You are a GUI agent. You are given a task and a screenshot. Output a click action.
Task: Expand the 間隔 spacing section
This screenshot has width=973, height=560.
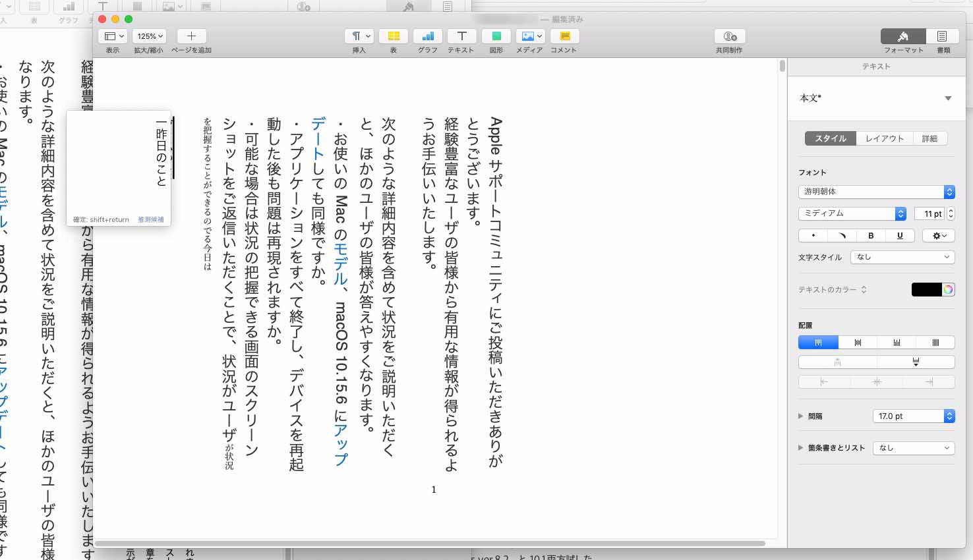point(801,416)
